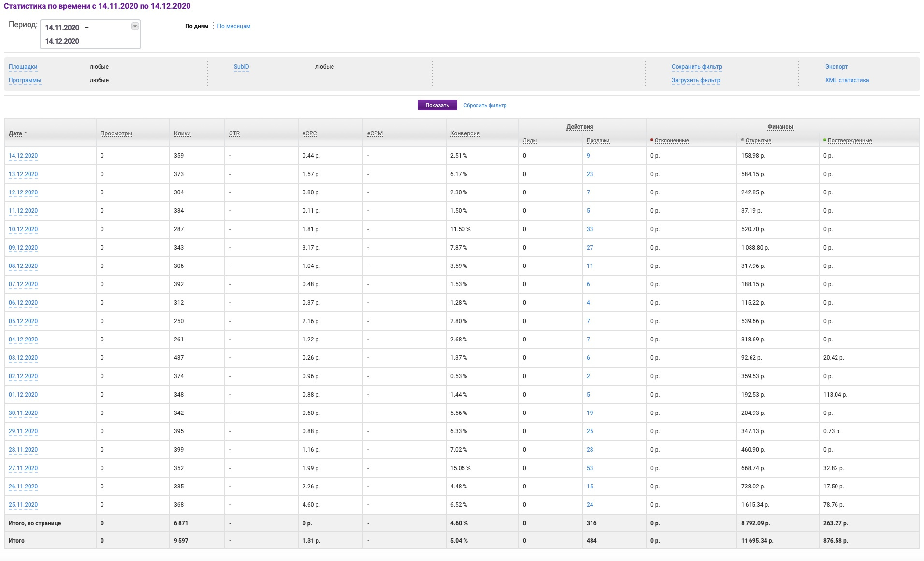The width and height of the screenshot is (924, 561).
Task: Open the period date range dropdown arrow
Action: [135, 26]
